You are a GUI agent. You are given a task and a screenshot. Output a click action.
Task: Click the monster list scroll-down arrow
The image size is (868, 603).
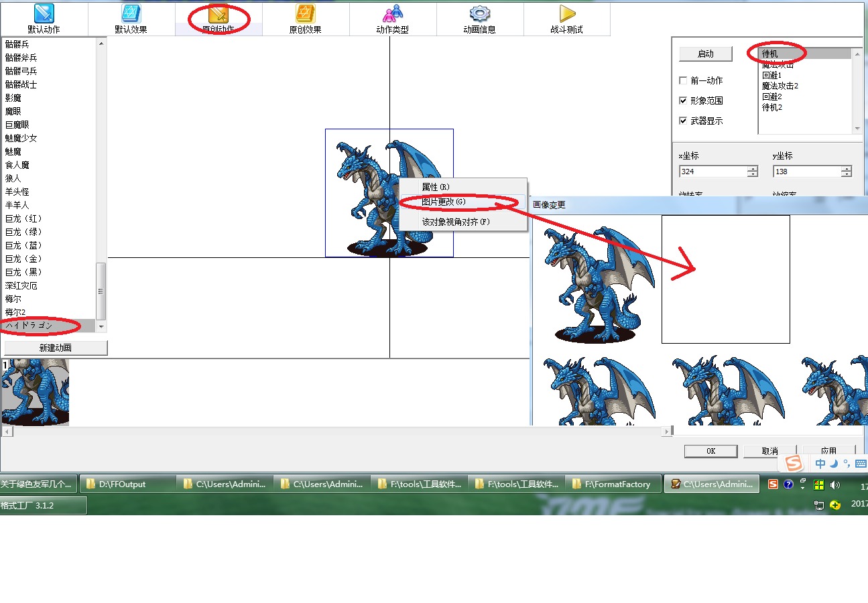click(101, 326)
